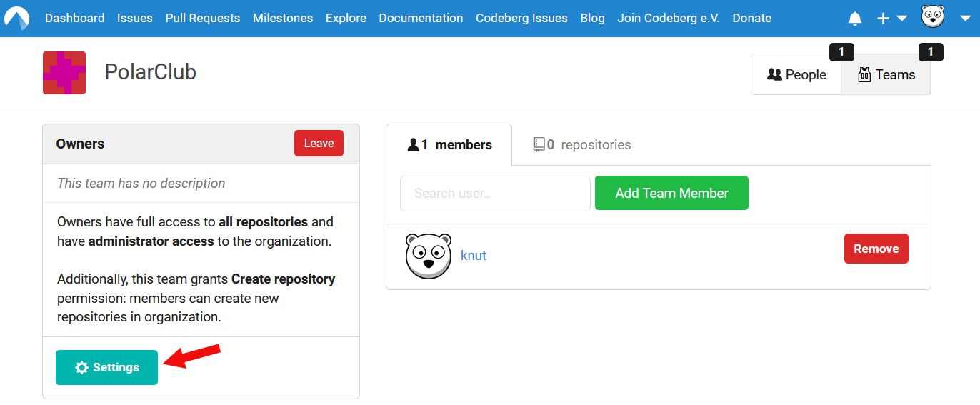Viewport: 980px width, 405px height.
Task: Navigate to Explore page
Action: (346, 18)
